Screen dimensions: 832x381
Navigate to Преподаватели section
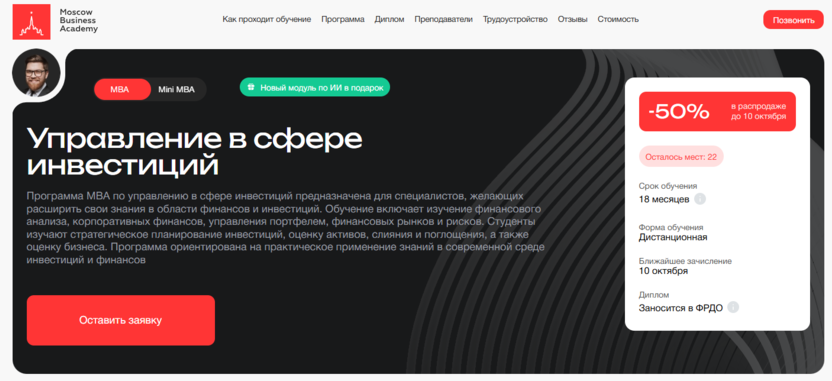point(444,19)
